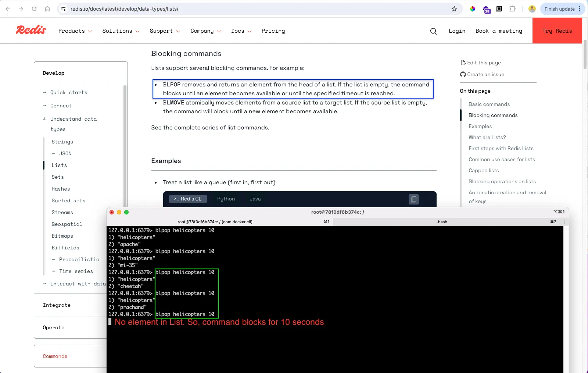The width and height of the screenshot is (588, 373).
Task: Expand the Products menu
Action: pyautogui.click(x=75, y=31)
